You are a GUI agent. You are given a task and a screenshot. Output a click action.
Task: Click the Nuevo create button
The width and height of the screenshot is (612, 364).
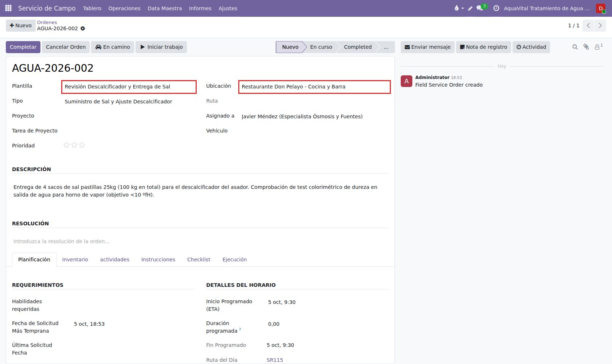pyautogui.click(x=21, y=25)
